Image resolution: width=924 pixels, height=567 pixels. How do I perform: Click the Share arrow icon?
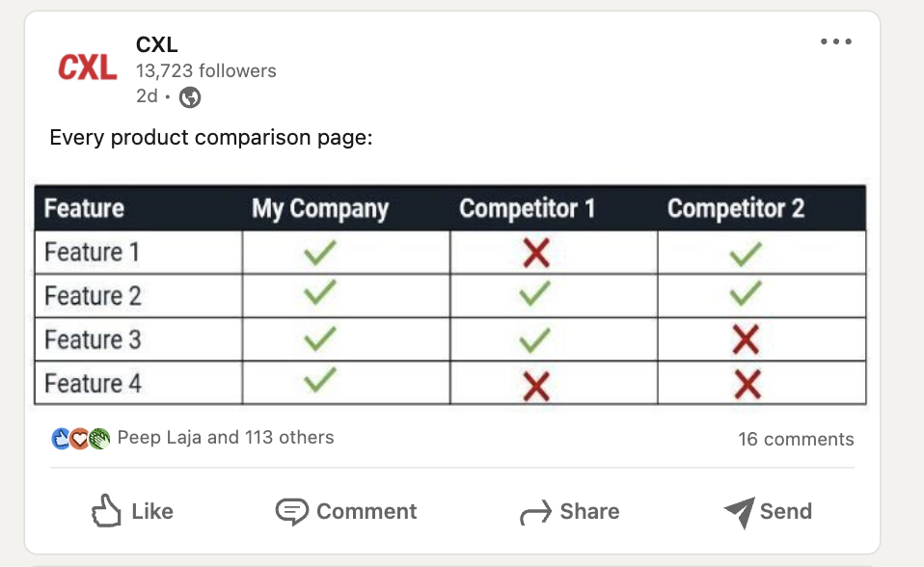(535, 512)
